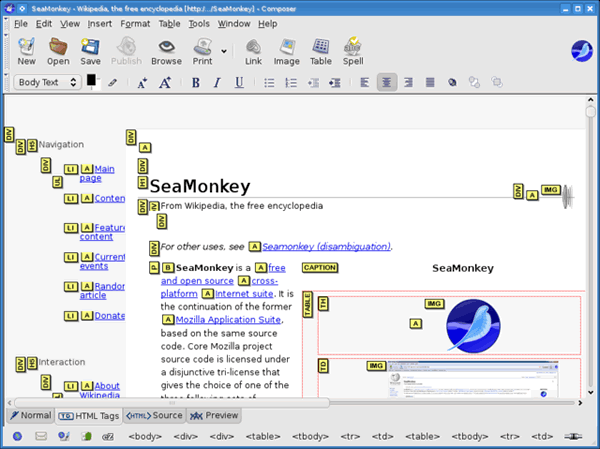Open the Help menu
The image size is (600, 449).
[x=267, y=24]
